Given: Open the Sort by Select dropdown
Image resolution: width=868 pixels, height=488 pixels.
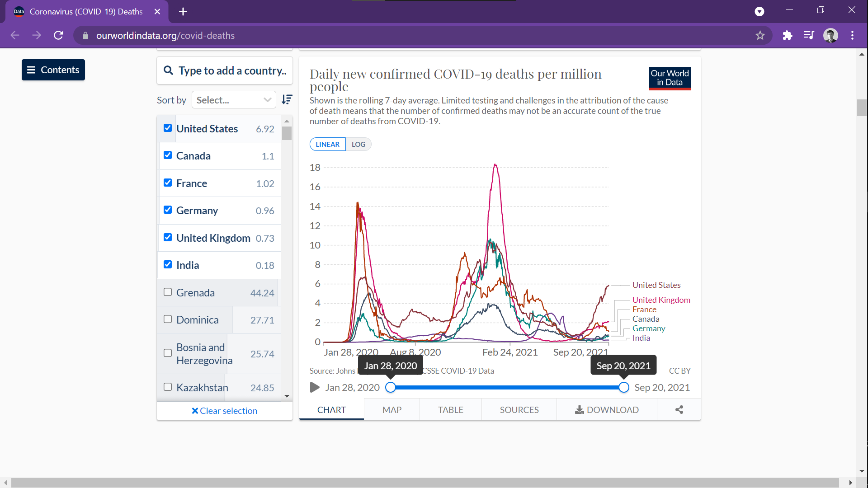Looking at the screenshot, I should (x=234, y=100).
